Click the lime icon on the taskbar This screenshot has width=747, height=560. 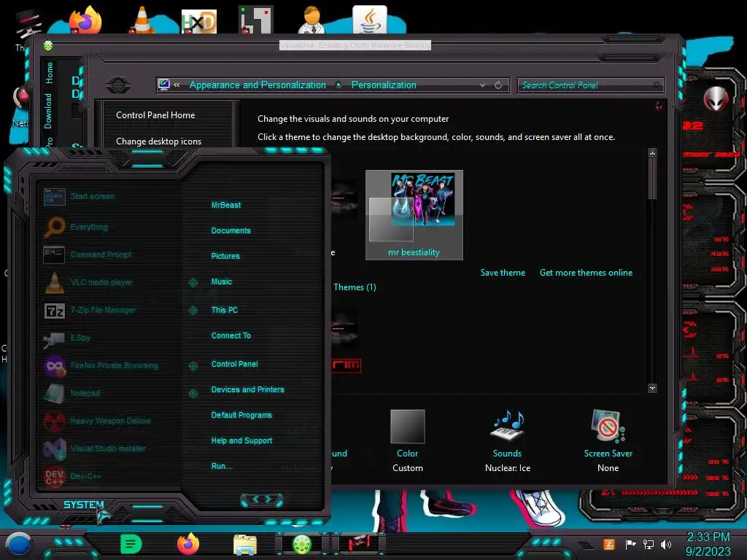(301, 544)
